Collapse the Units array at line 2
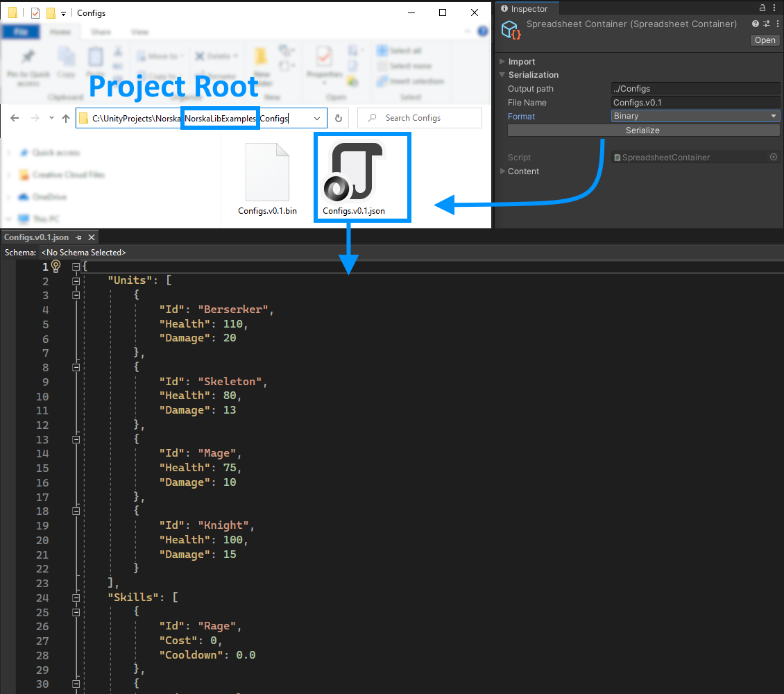 76,282
